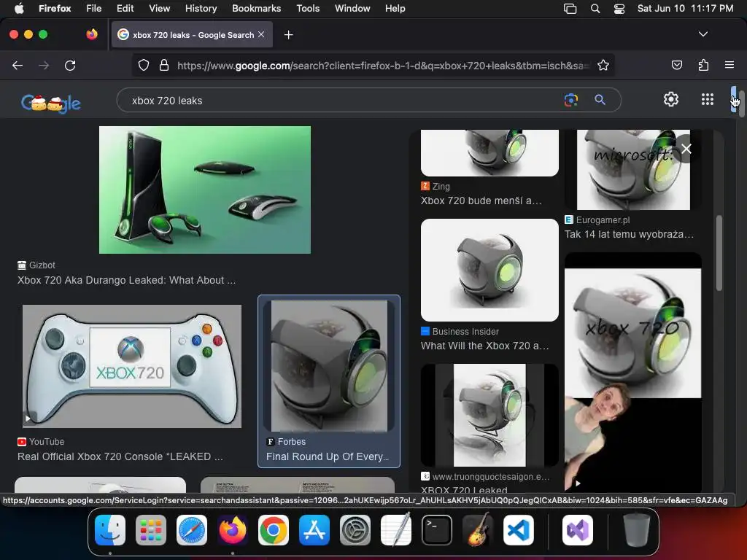
Task: Open Gizbot Xbox 720 Aka Durango link
Action: tap(127, 280)
